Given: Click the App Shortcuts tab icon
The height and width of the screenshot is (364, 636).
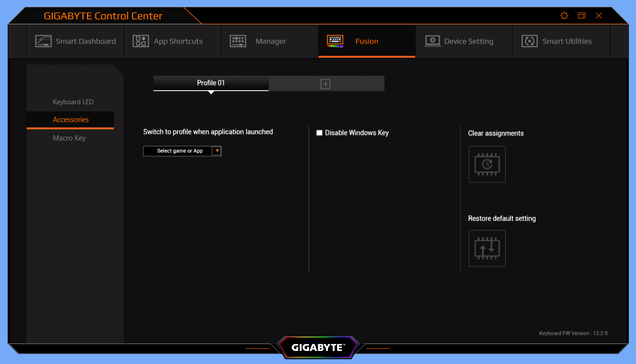Looking at the screenshot, I should click(140, 41).
